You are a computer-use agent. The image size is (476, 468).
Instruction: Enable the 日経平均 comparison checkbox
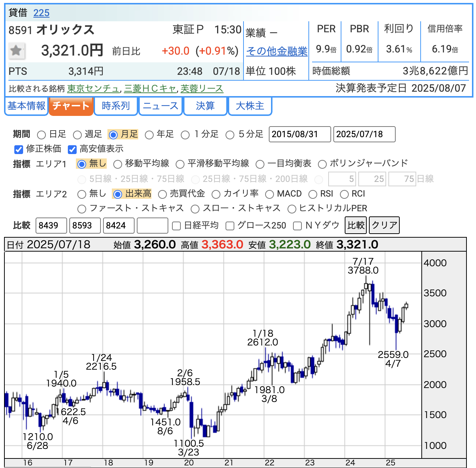point(176,226)
